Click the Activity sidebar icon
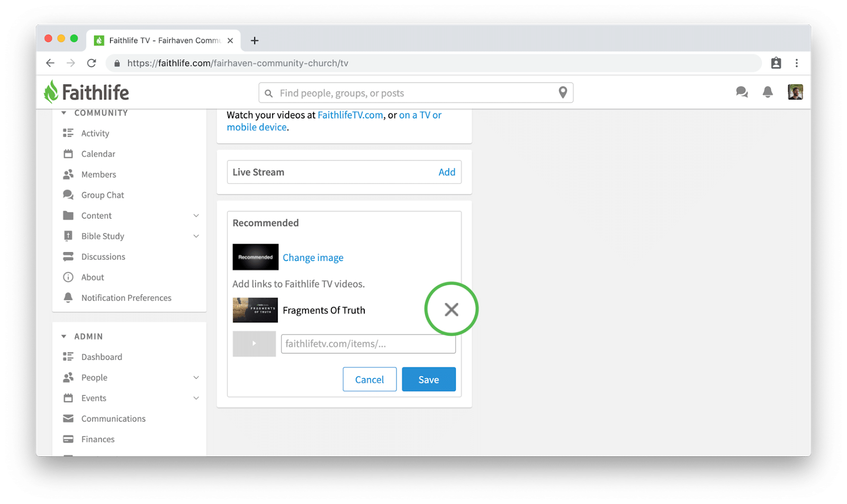847x504 pixels. (68, 133)
